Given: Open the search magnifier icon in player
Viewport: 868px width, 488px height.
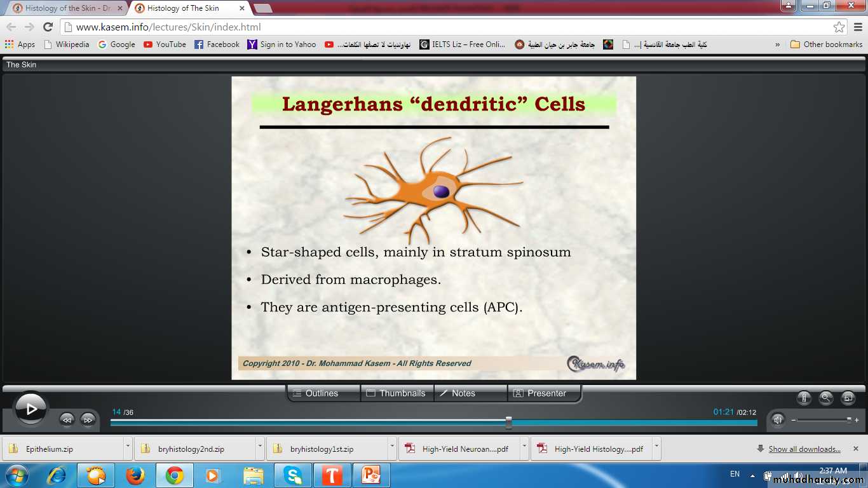Looking at the screenshot, I should (826, 398).
